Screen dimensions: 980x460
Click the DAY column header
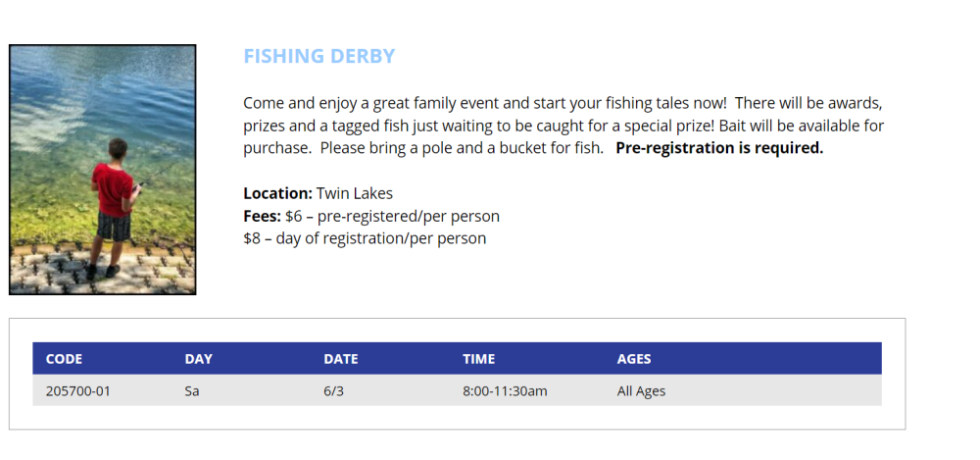(198, 359)
